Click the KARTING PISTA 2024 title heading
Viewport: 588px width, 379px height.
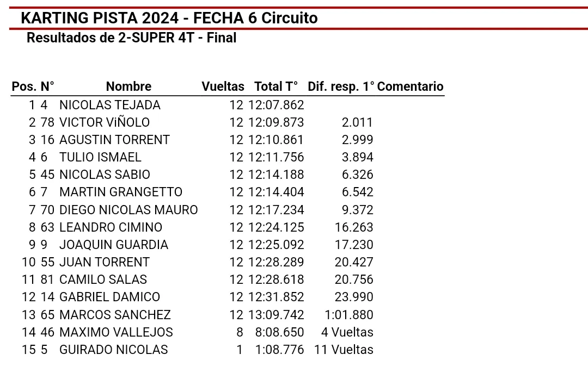coord(169,18)
